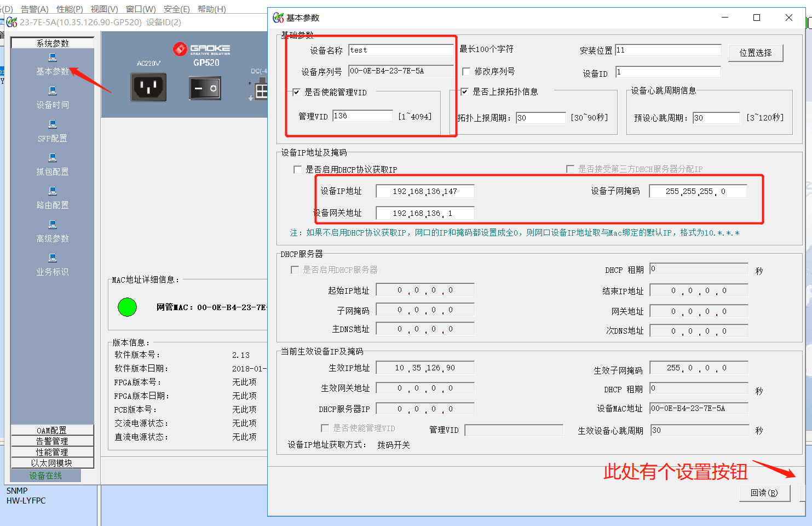Click the 生效IP地址 field 10.35.126.90
The image size is (812, 526).
[x=425, y=368]
